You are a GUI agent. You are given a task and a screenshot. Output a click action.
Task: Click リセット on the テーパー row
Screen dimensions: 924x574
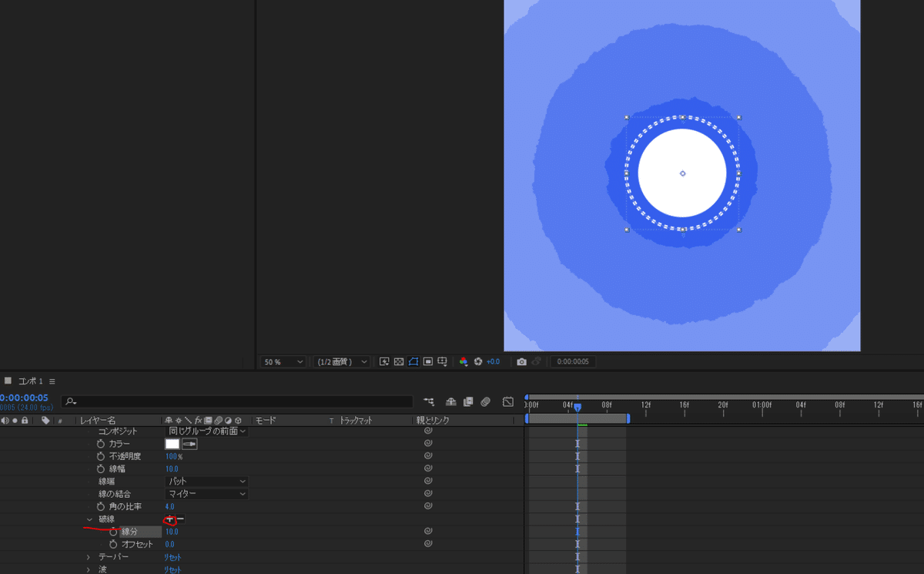pyautogui.click(x=172, y=557)
